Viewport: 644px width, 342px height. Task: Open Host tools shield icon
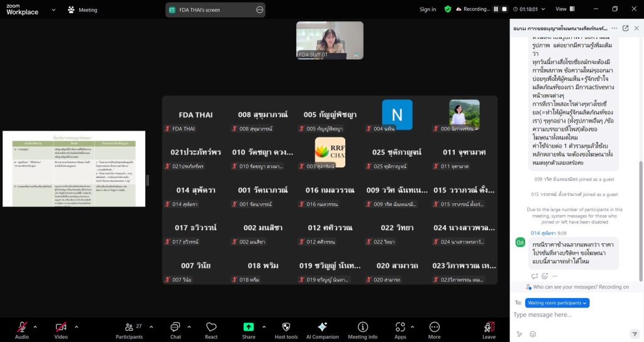[286, 328]
